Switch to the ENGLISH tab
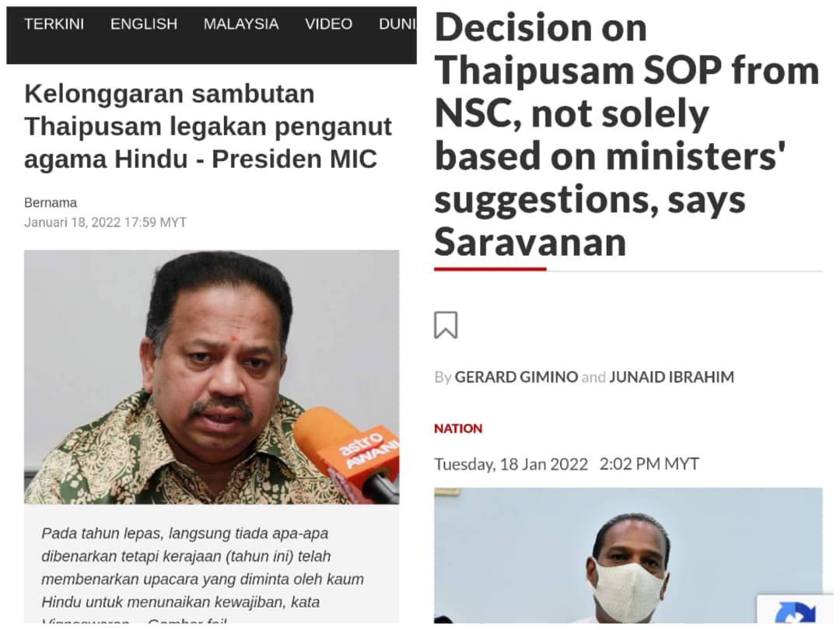Viewport: 840px width, 630px height. tap(144, 24)
